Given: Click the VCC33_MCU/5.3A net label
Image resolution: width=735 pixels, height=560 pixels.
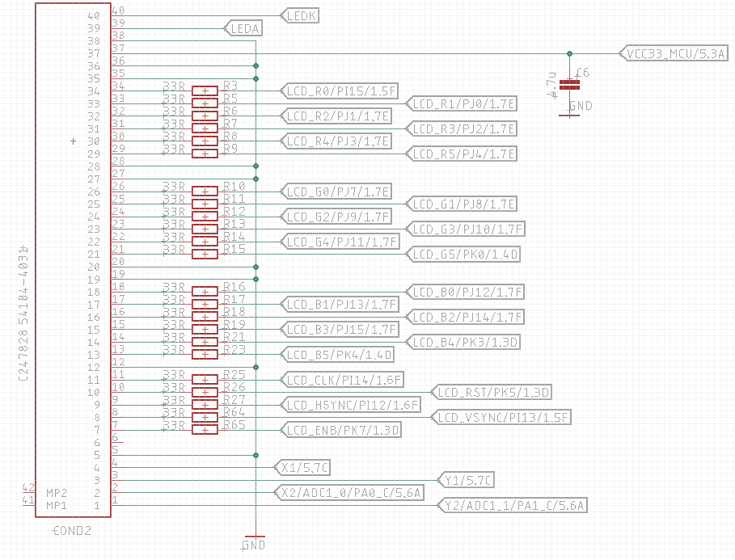Looking at the screenshot, I should point(674,53).
